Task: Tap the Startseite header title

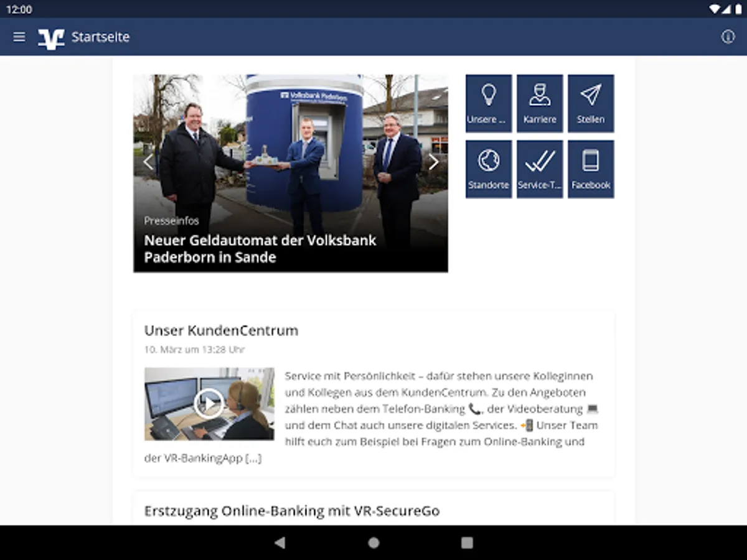Action: [x=100, y=37]
